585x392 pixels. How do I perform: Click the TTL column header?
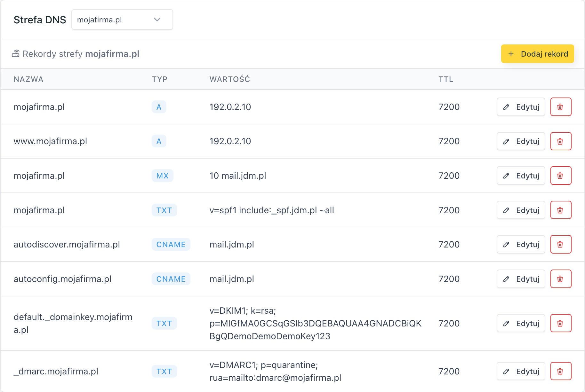pyautogui.click(x=446, y=79)
